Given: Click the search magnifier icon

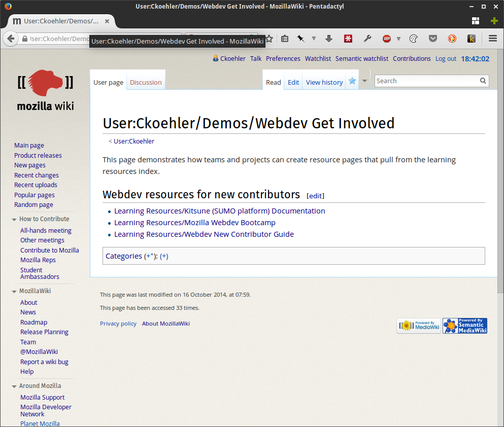Looking at the screenshot, I should (483, 81).
